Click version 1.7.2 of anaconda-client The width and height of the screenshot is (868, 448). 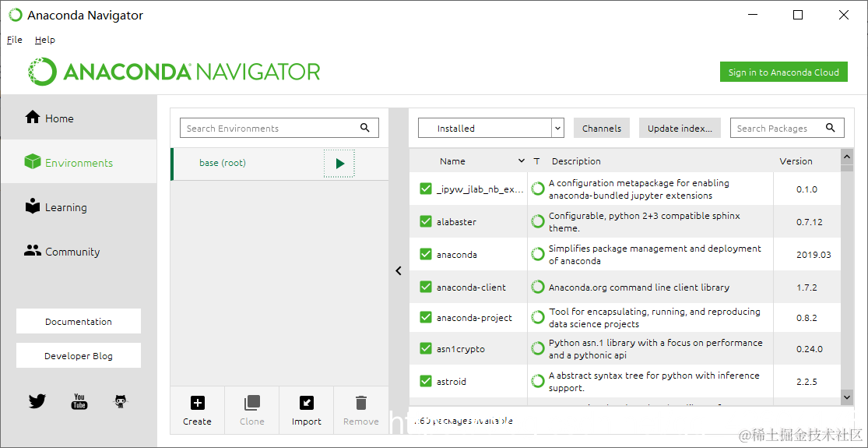pos(807,287)
